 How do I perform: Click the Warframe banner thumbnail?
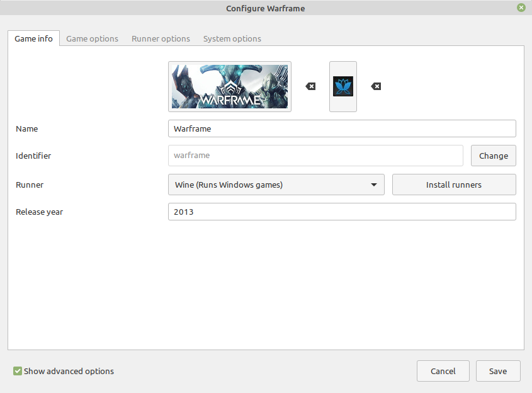point(230,86)
